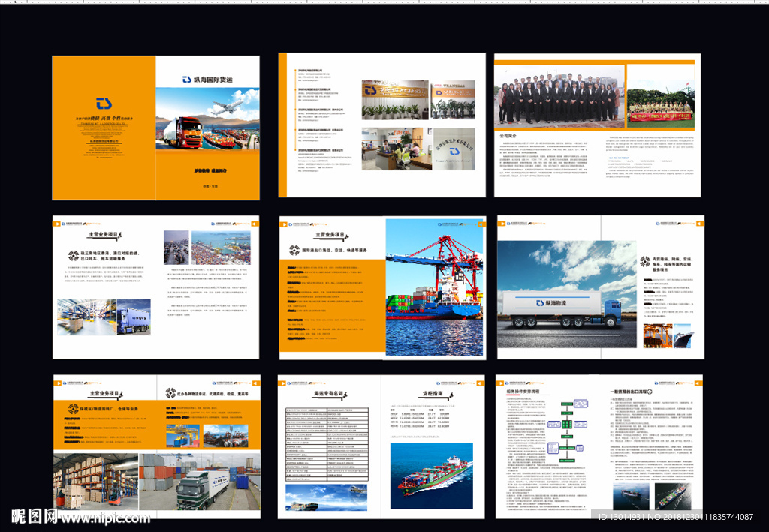The image size is (769, 532).
Task: Click the flower icon beside 代办各种物流单证
Action: point(170,393)
